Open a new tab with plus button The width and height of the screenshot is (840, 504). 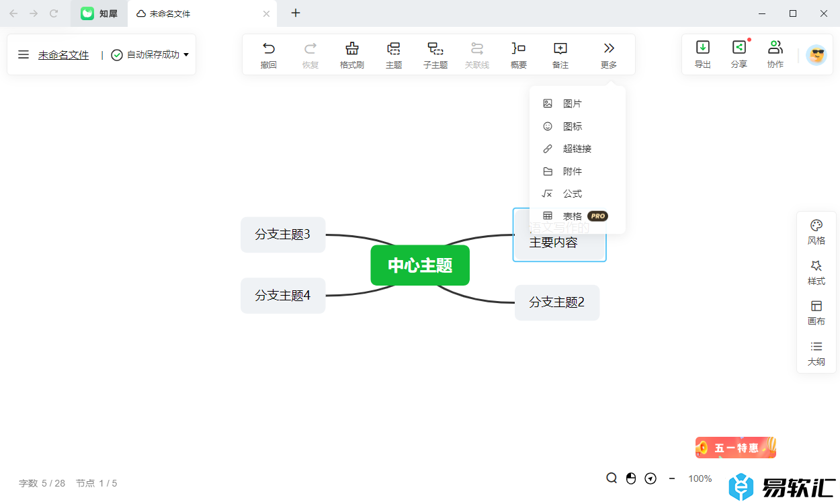pyautogui.click(x=296, y=13)
